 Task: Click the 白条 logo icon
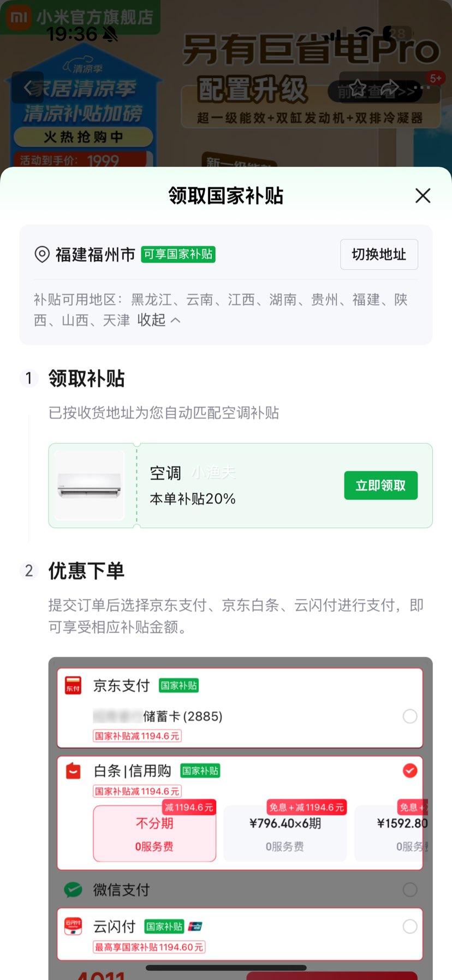click(73, 771)
